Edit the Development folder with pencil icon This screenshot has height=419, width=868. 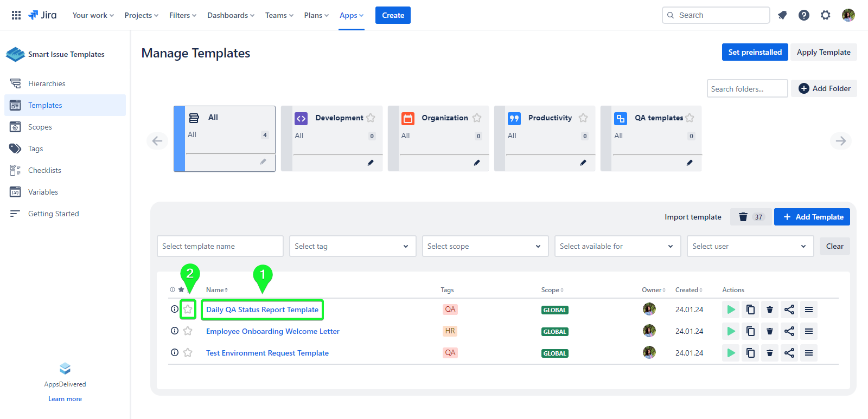click(371, 163)
